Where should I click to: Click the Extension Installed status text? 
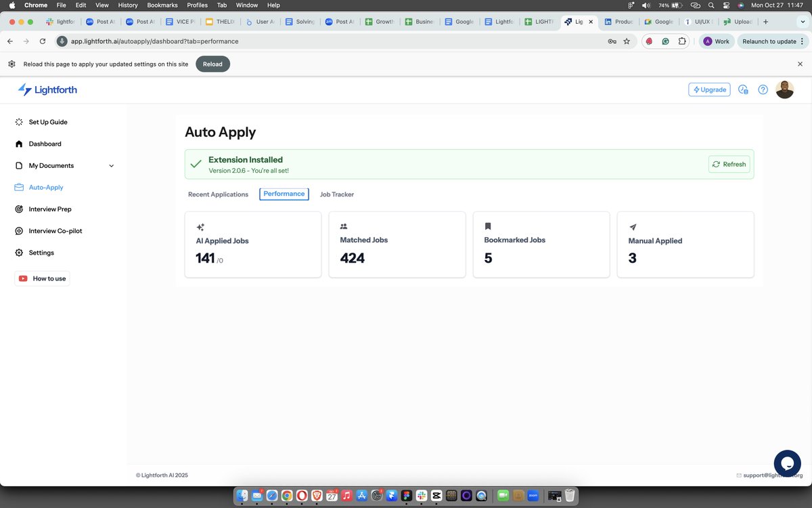click(246, 160)
